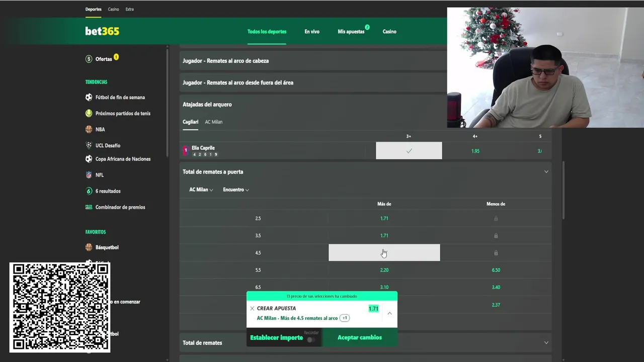
Task: Expand the Total de remates section
Action: tap(546, 343)
